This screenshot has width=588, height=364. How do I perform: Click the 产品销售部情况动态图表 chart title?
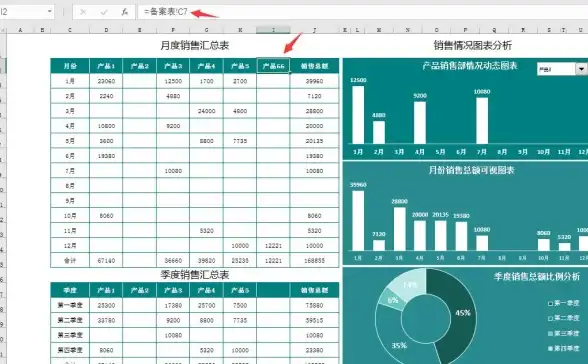coord(470,66)
